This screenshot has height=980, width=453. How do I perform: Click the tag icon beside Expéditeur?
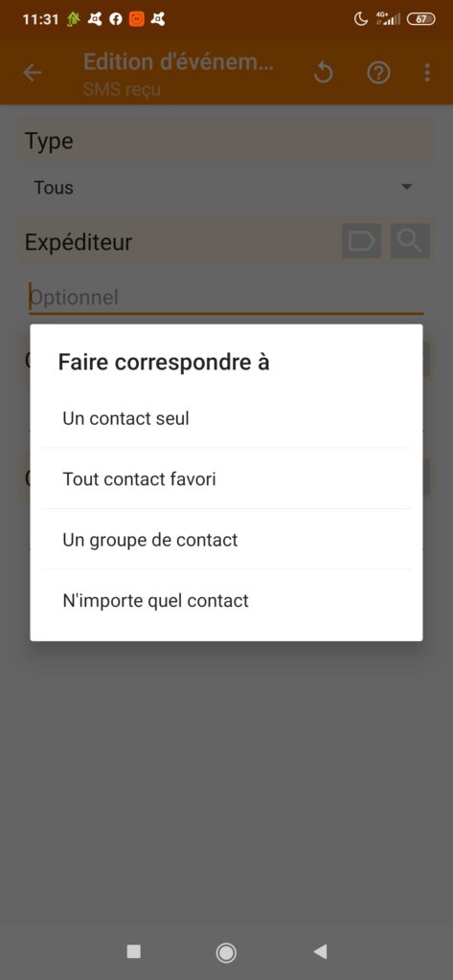[x=362, y=240]
